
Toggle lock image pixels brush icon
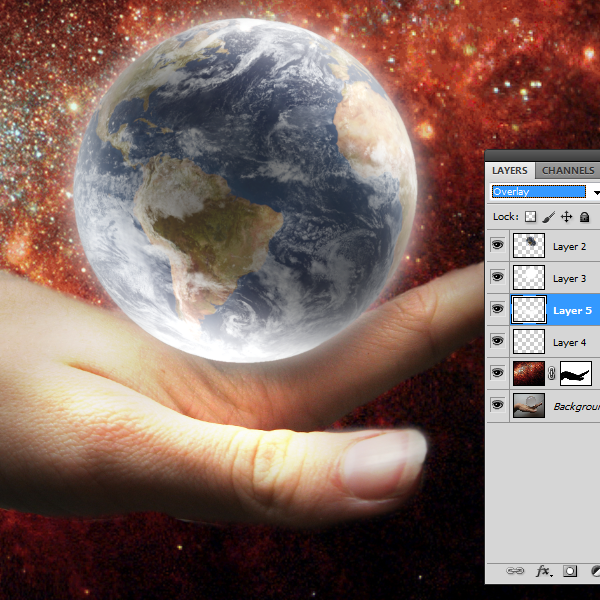[x=549, y=217]
